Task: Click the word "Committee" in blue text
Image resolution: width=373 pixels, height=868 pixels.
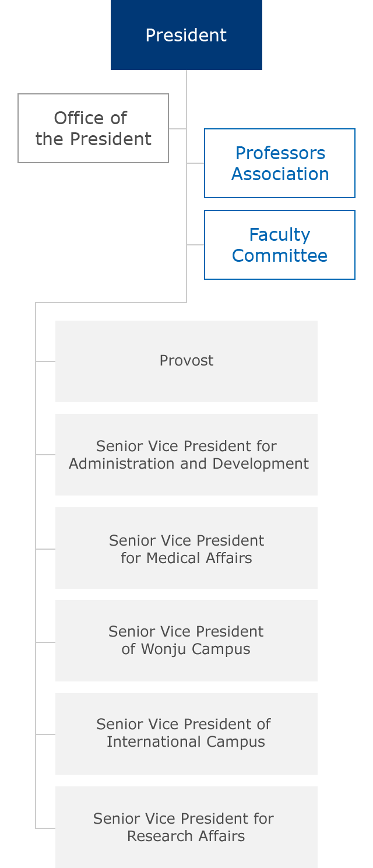Action: (x=280, y=255)
